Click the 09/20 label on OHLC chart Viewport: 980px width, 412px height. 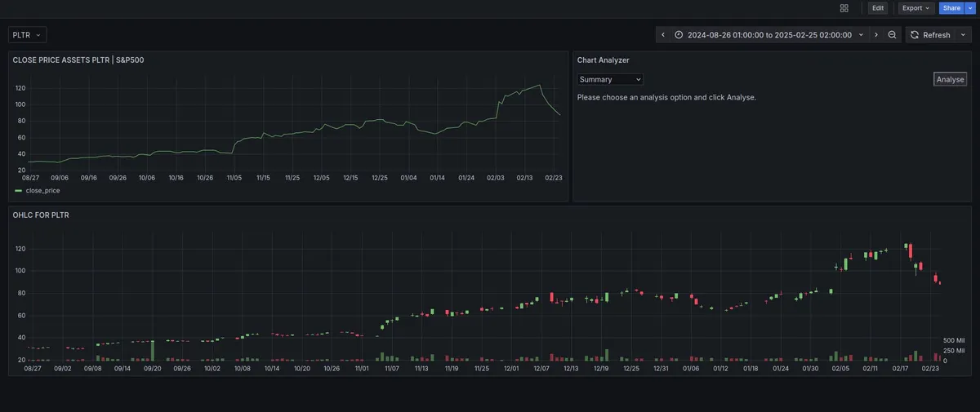click(153, 368)
